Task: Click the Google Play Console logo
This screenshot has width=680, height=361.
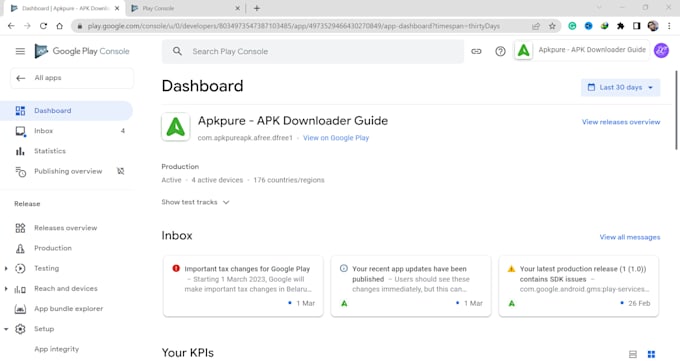Action: tap(82, 51)
